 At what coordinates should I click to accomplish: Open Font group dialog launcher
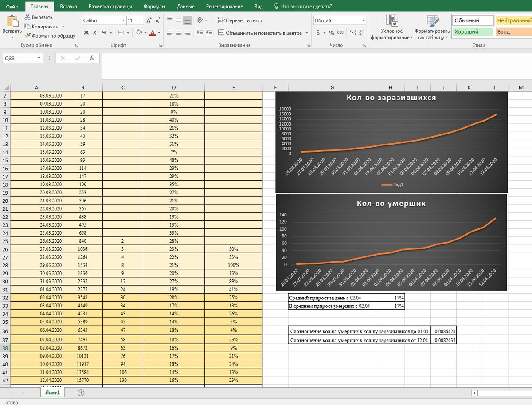[160, 45]
